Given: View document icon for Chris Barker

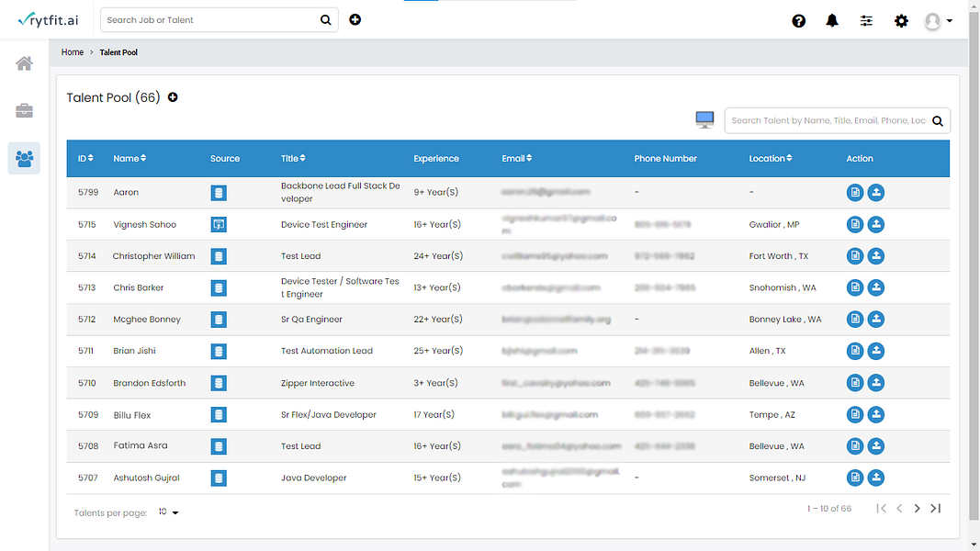Looking at the screenshot, I should pos(855,287).
